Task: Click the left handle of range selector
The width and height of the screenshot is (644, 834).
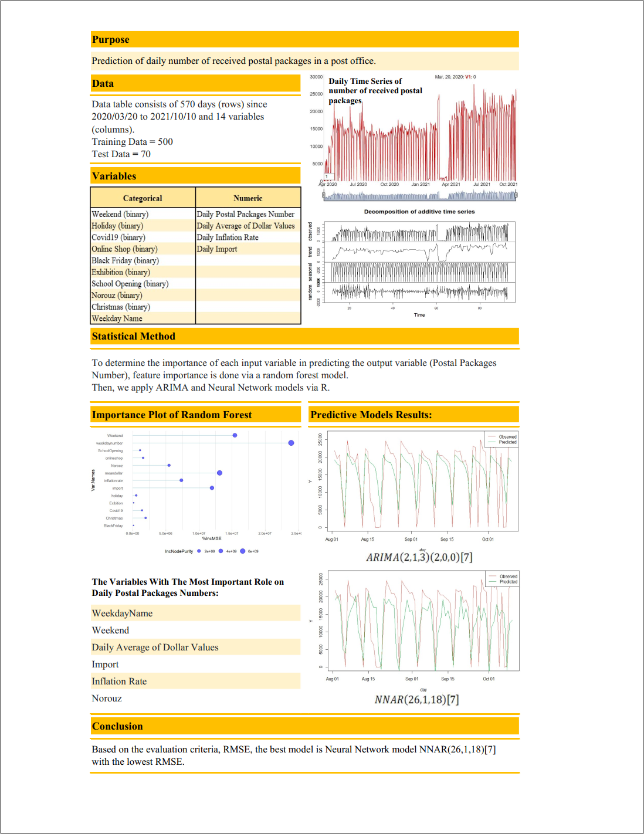Action: tap(323, 195)
